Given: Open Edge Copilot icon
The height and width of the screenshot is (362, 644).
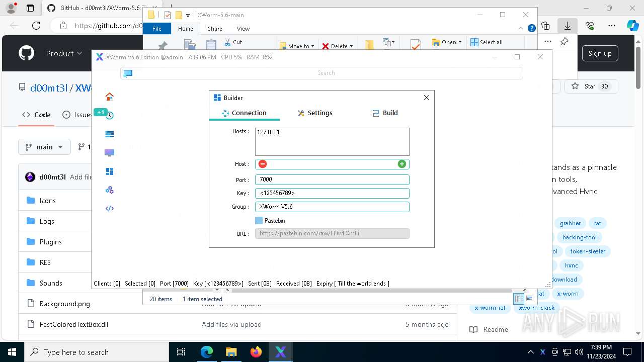Looking at the screenshot, I should (632, 26).
